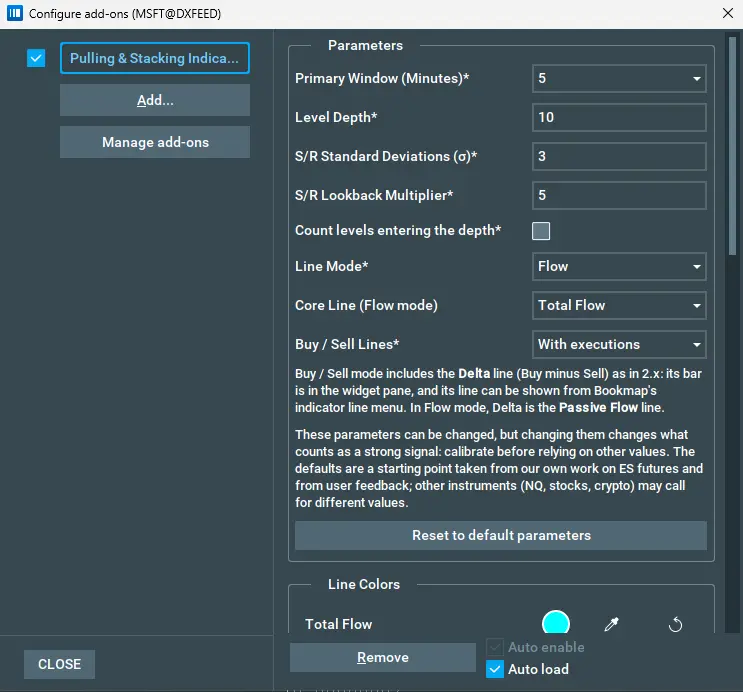Click Reset to default parameters

(501, 536)
